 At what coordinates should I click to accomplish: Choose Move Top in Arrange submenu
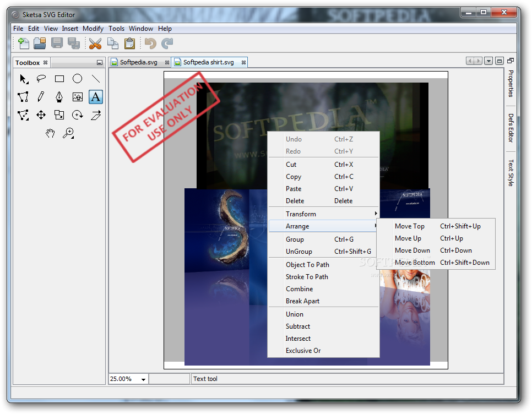click(x=436, y=226)
